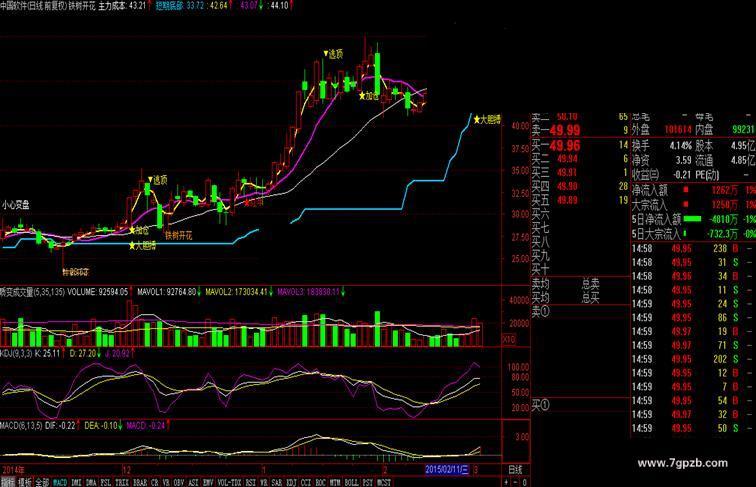
Task: Select the TRIX indicator tab
Action: [122, 482]
